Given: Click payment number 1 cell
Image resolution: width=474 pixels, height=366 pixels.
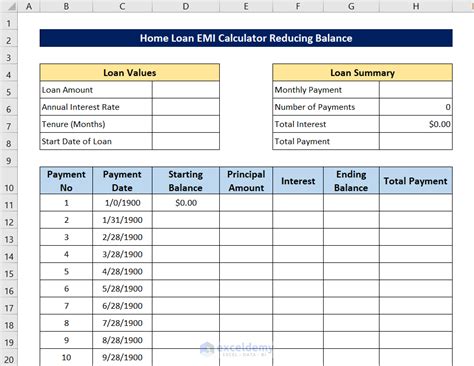Looking at the screenshot, I should tap(66, 203).
